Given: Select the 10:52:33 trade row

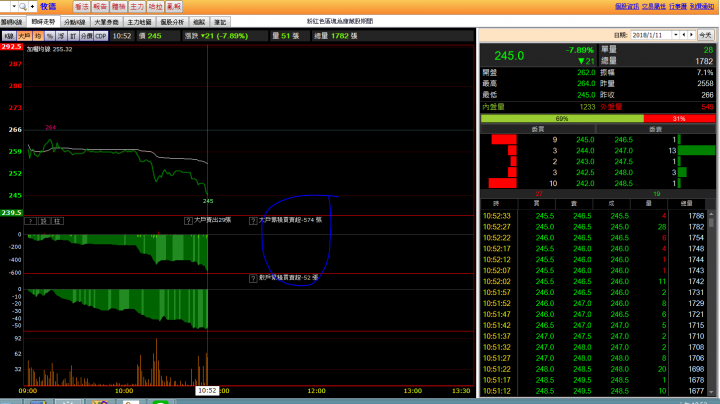Looking at the screenshot, I should [594, 216].
